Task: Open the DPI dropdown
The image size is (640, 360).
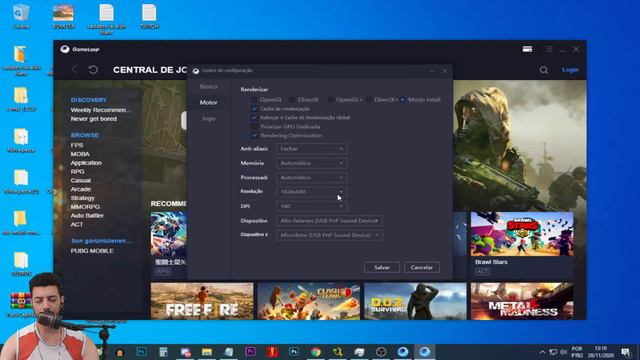Action: click(312, 206)
